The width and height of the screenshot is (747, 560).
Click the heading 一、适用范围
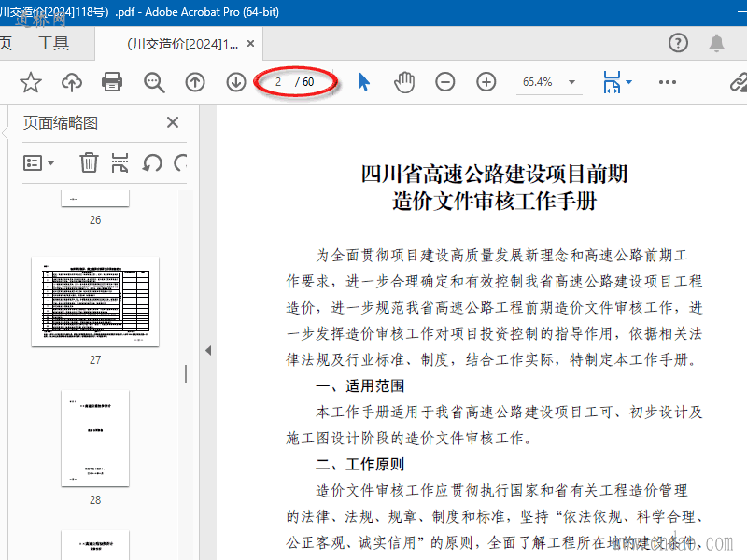pyautogui.click(x=359, y=385)
